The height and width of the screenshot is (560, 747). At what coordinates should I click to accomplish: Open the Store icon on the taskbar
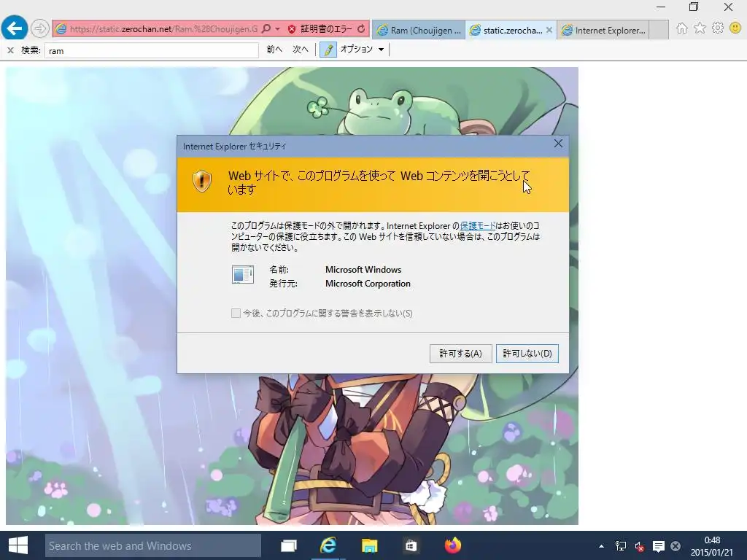tap(411, 545)
